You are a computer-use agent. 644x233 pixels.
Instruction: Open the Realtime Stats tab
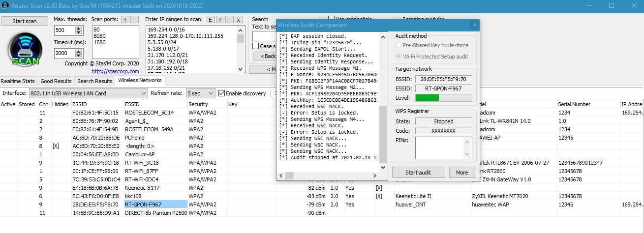click(x=18, y=81)
